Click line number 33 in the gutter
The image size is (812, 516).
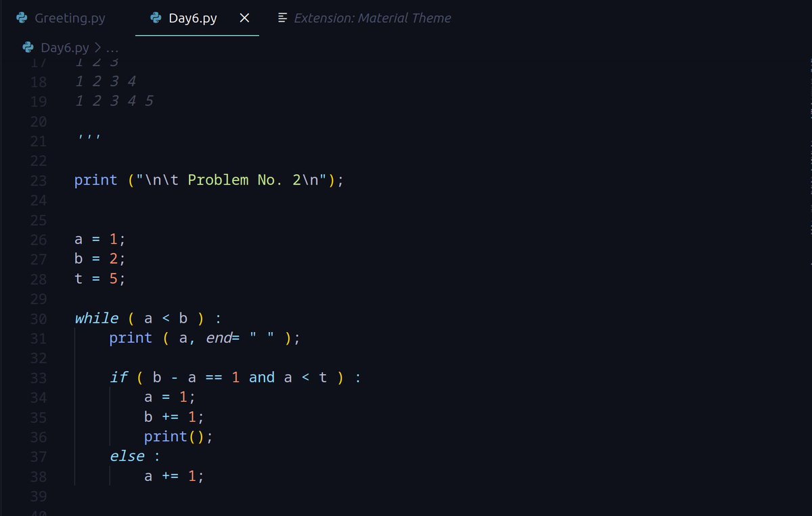pyautogui.click(x=39, y=377)
